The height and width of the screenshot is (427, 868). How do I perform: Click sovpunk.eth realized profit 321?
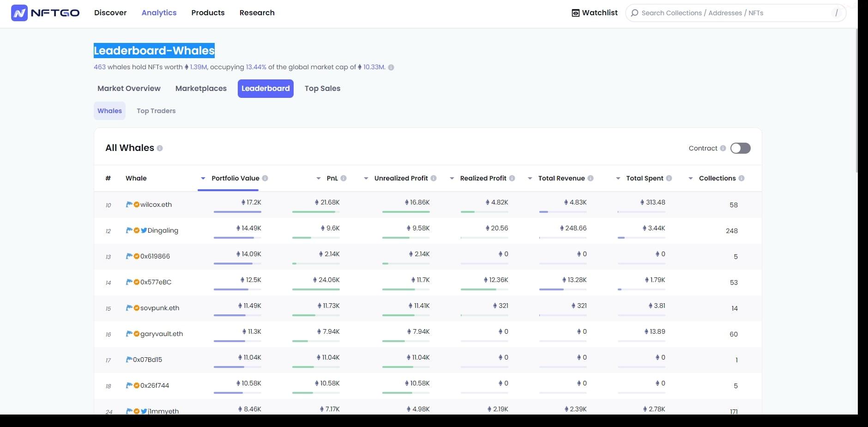coord(500,306)
